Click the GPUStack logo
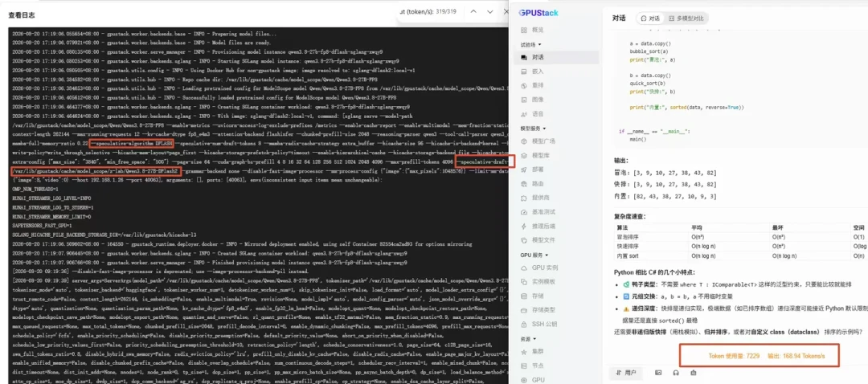This screenshot has height=384, width=868. click(x=538, y=12)
